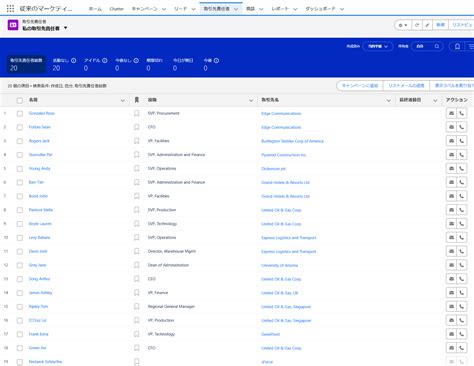Click the 'SVP, Procurement' title cell
Image resolution: width=474 pixels, height=366 pixels.
coord(163,113)
